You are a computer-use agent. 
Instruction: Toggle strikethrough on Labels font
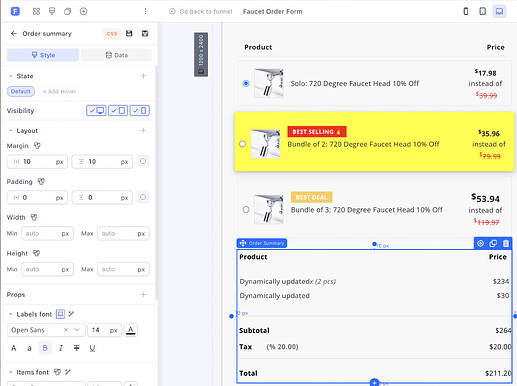[x=77, y=348]
